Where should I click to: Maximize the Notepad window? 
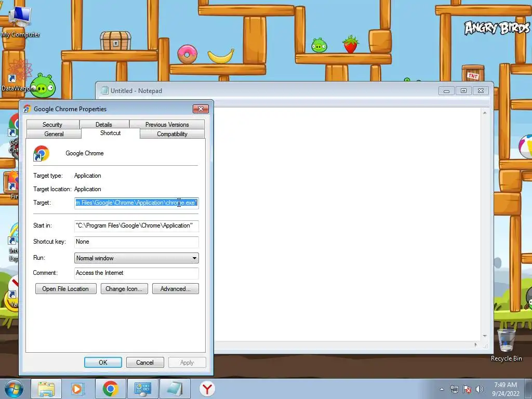click(x=463, y=90)
